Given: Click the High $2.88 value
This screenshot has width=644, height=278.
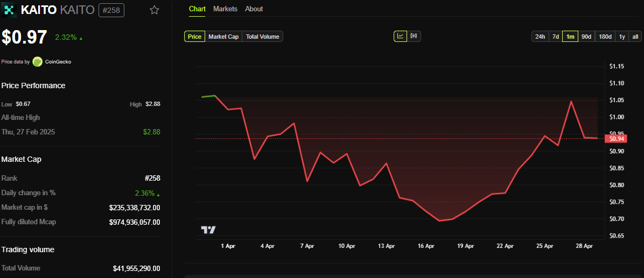Looking at the screenshot, I should [x=153, y=104].
